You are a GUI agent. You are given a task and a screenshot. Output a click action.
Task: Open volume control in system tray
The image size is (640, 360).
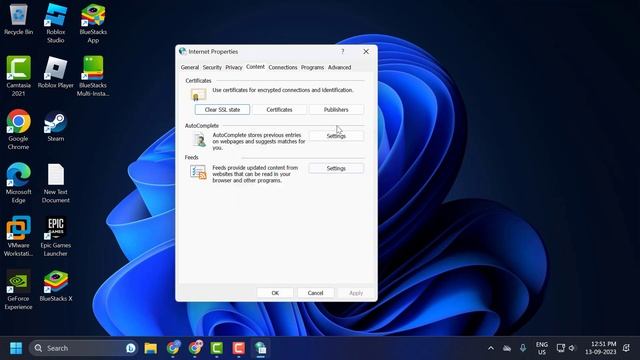pyautogui.click(x=572, y=348)
